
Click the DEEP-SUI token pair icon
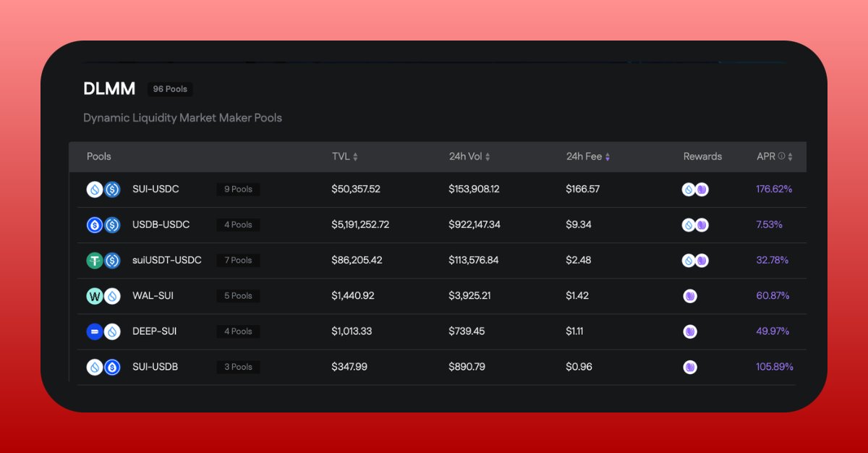click(103, 331)
